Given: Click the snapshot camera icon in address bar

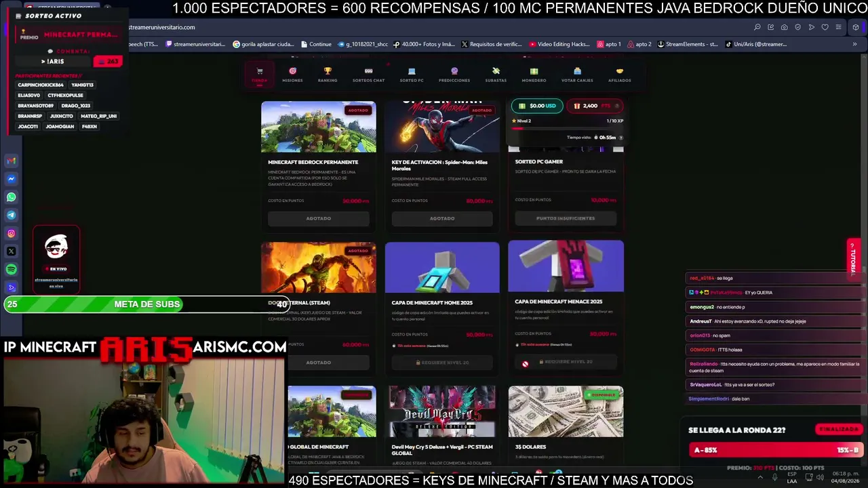Looking at the screenshot, I should [785, 27].
